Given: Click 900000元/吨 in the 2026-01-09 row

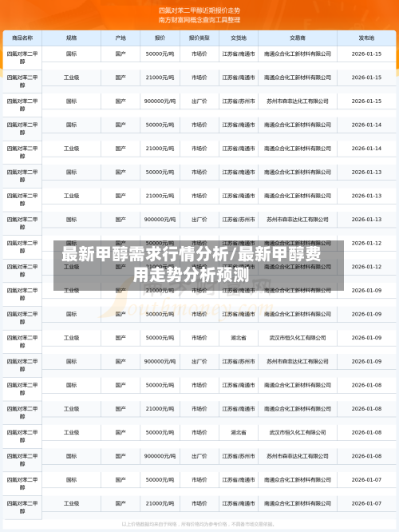Looking at the screenshot, I should pyautogui.click(x=160, y=361).
